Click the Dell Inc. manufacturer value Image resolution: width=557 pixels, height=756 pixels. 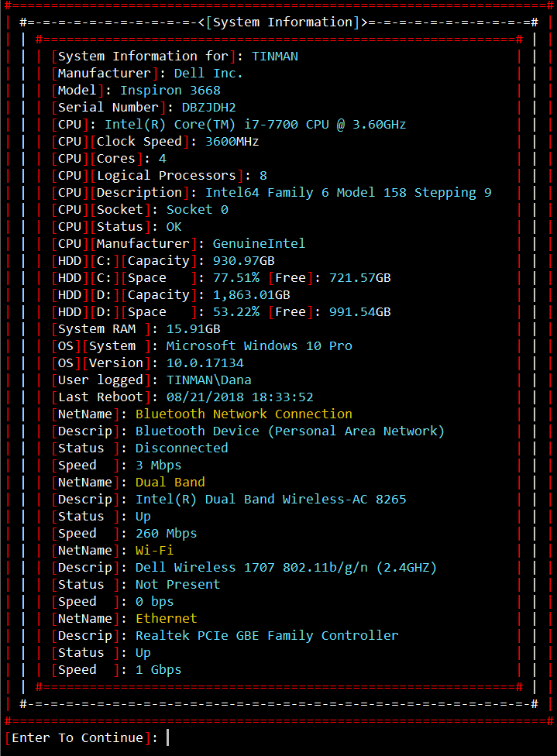coord(208,74)
